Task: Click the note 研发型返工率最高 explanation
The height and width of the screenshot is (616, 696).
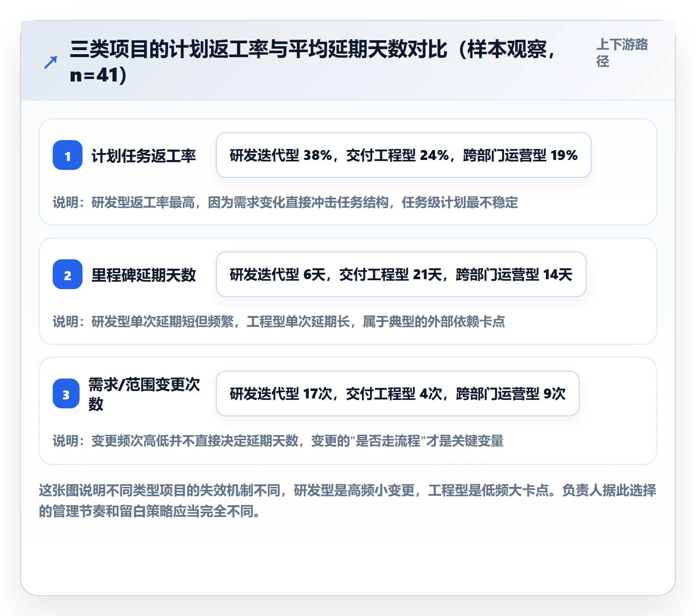Action: pyautogui.click(x=285, y=202)
